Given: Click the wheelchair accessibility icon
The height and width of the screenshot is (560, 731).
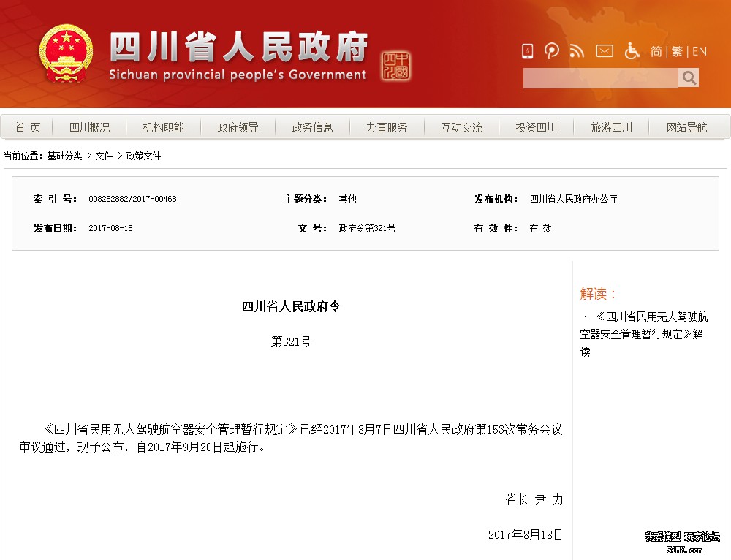Looking at the screenshot, I should pos(632,51).
